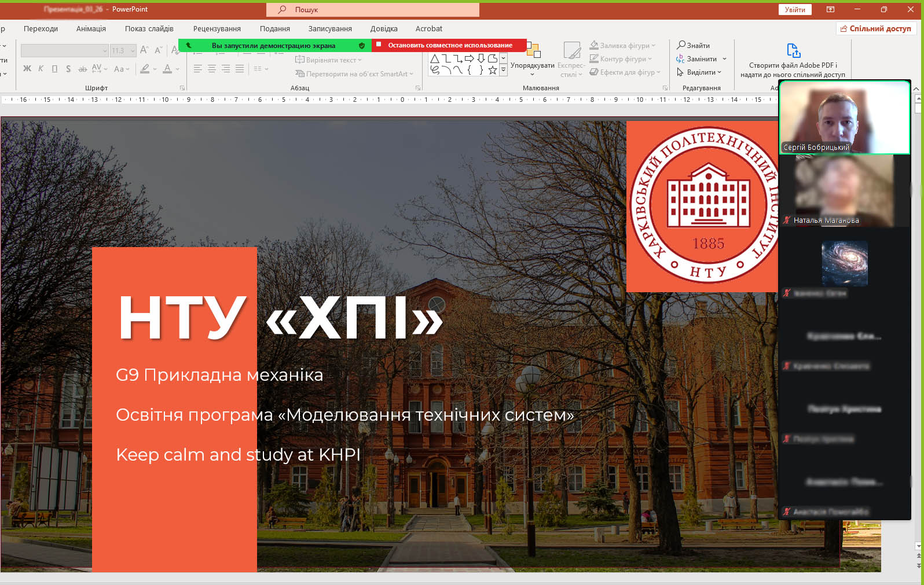Screen dimensions: 924x585
Task: Select the star shape in shapes gallery
Action: point(493,70)
